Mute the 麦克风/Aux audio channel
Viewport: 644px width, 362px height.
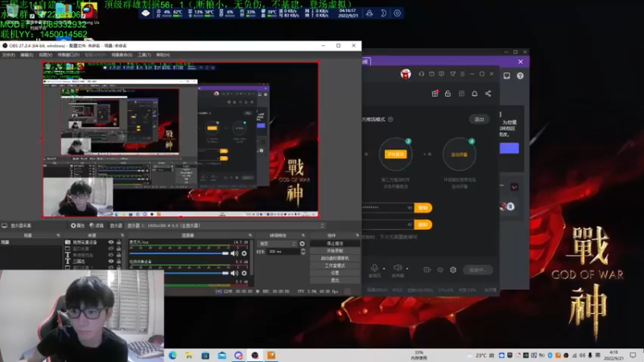point(234,253)
